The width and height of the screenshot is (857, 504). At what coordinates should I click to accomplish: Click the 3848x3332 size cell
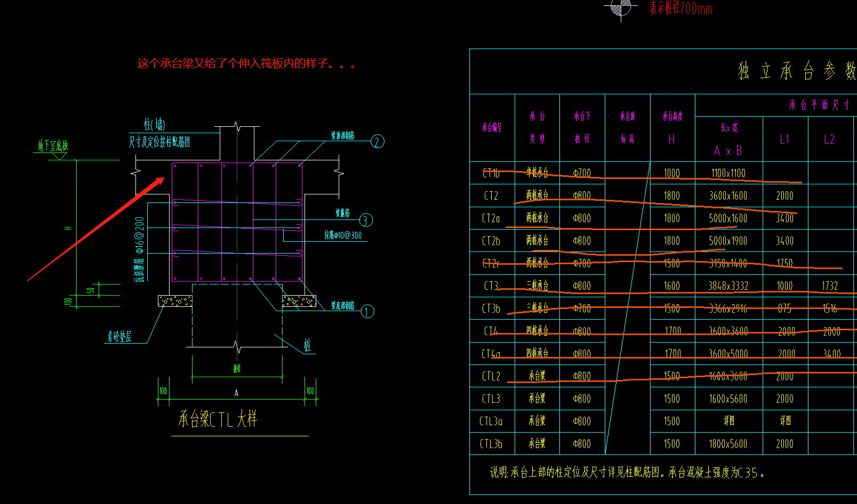pyautogui.click(x=728, y=286)
